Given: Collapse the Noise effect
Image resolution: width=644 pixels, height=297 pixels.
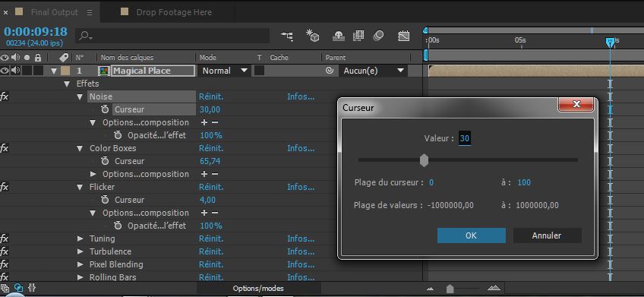Looking at the screenshot, I should click(x=80, y=97).
